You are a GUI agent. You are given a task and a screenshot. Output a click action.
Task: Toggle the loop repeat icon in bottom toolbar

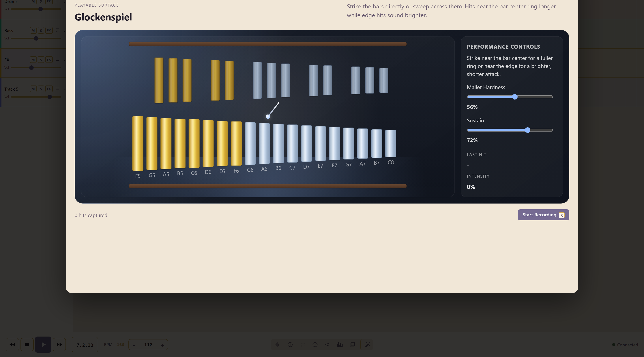point(302,345)
